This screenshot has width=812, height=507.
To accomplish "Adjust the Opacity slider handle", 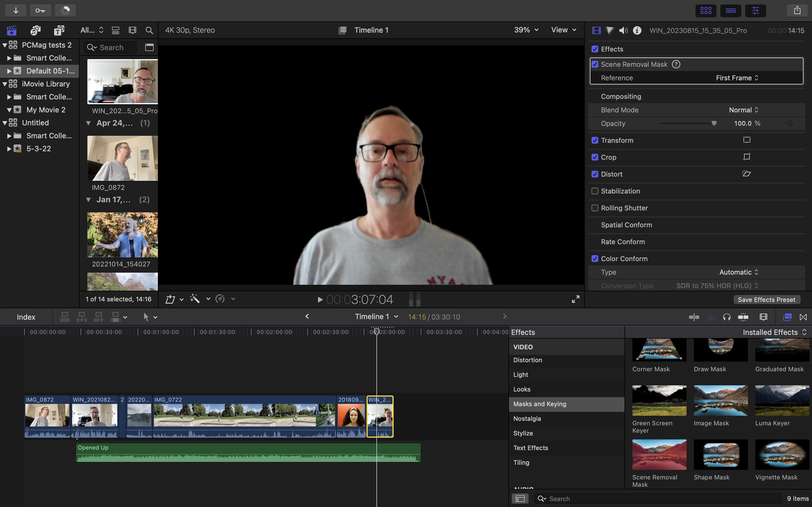I will pos(714,123).
